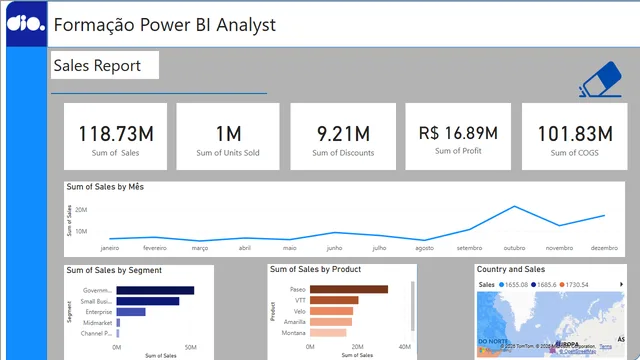Select the Sum of Discounts card

[343, 136]
